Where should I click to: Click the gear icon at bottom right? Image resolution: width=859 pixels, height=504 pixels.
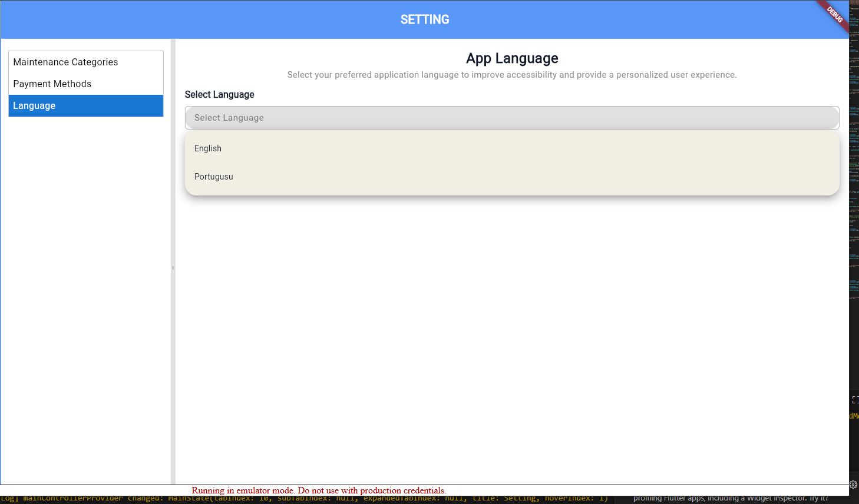(853, 485)
